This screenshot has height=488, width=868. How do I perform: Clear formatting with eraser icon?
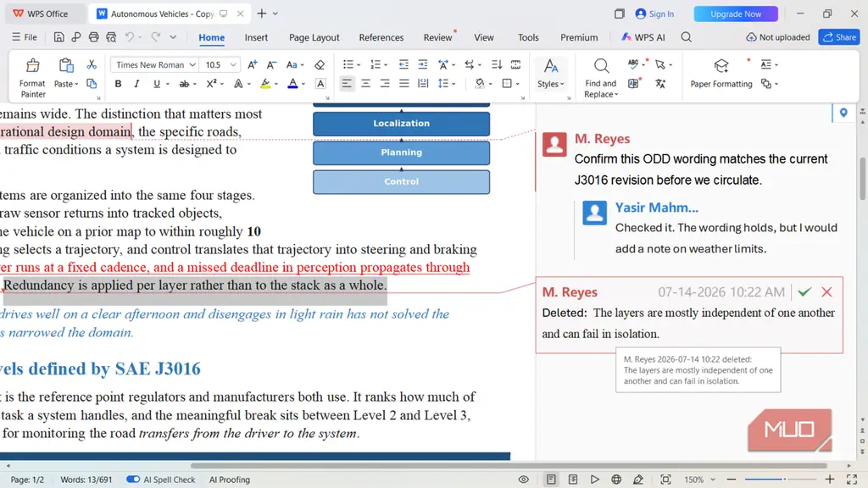(x=320, y=64)
